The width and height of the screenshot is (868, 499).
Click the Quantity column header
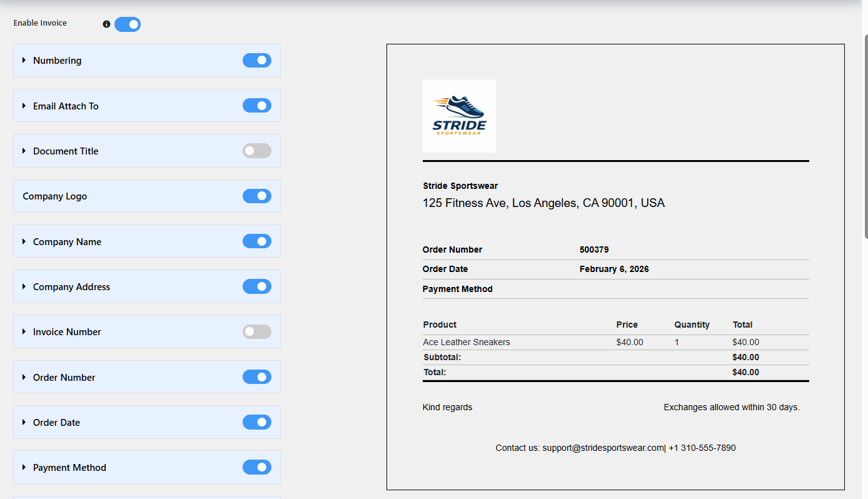click(x=692, y=325)
